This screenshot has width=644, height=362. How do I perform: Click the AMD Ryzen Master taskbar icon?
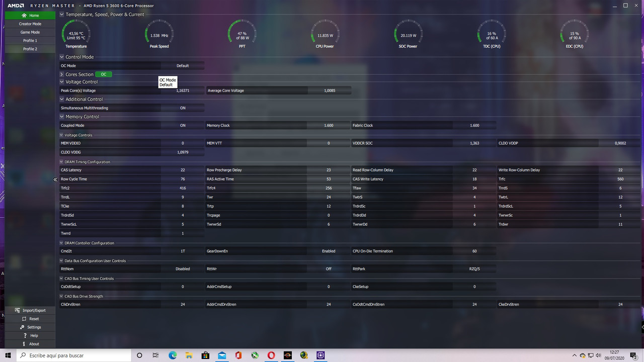coord(288,355)
